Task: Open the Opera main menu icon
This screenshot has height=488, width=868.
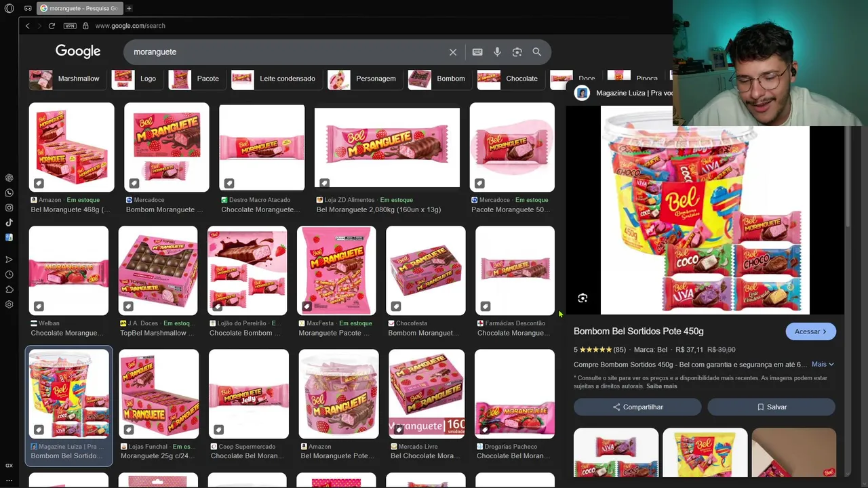Action: (9, 8)
